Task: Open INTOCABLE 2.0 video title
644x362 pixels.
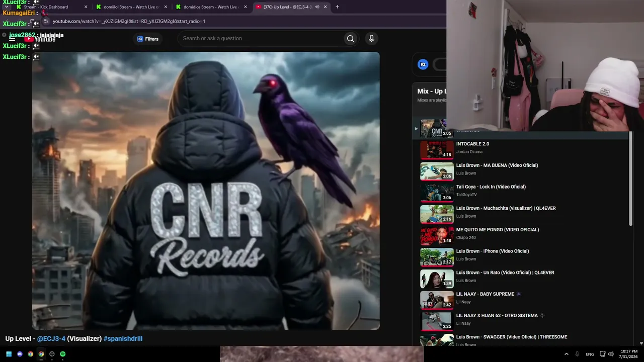Action: click(x=472, y=144)
